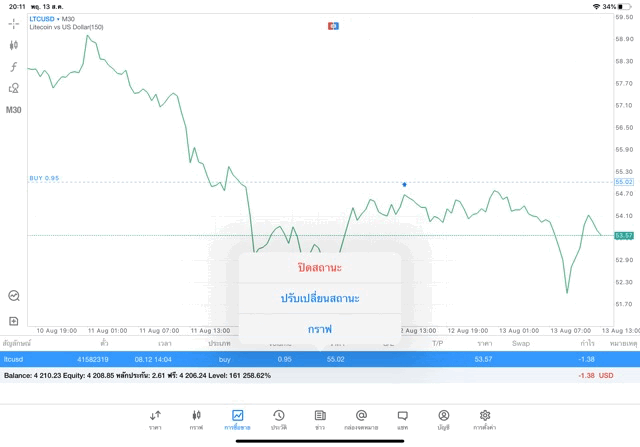Open the ประวัติ history tab
640x447 pixels.
278,419
